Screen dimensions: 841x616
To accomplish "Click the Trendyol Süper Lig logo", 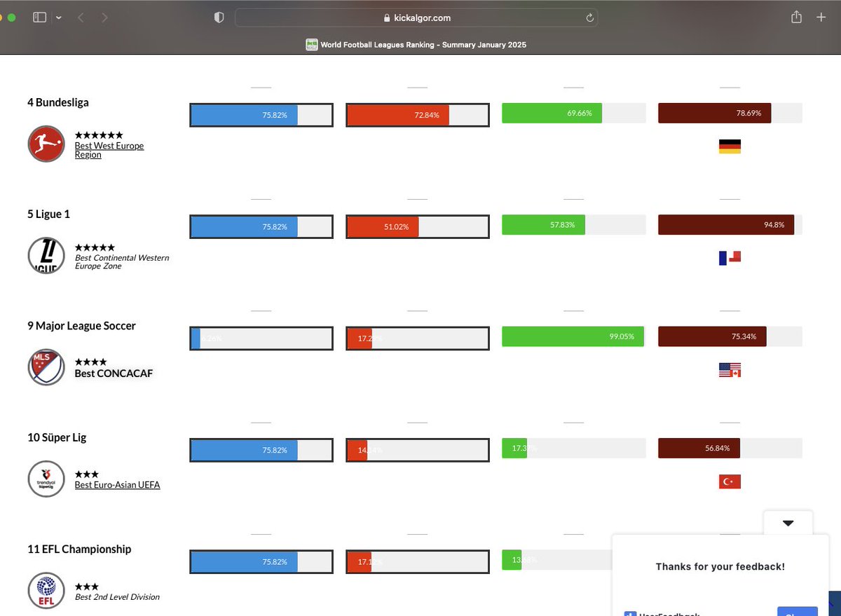I will pos(46,479).
